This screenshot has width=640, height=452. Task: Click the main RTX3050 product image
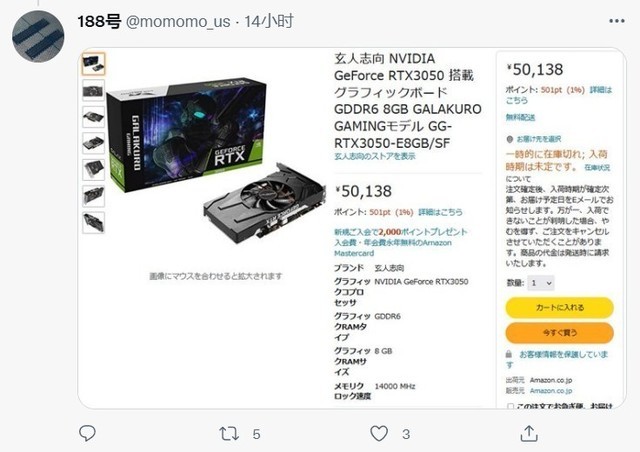point(216,161)
